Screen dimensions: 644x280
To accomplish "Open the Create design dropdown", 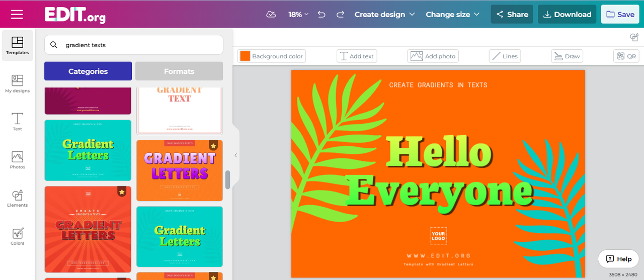I will click(x=384, y=14).
